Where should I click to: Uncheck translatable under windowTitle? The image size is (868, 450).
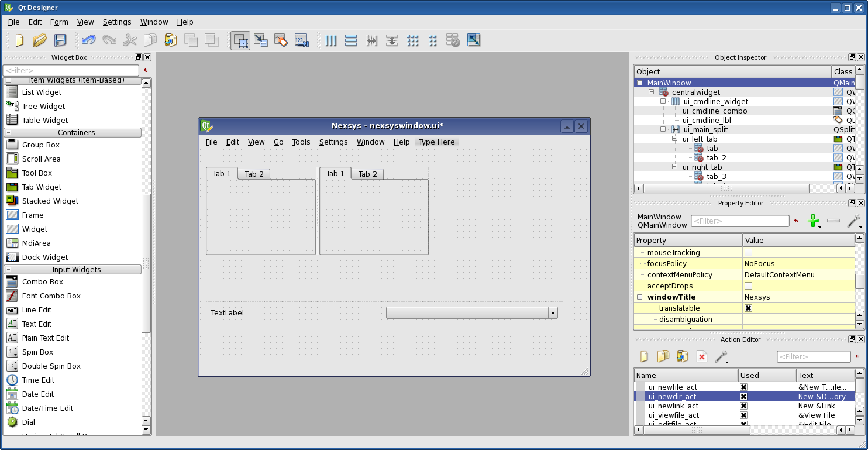[x=748, y=308]
